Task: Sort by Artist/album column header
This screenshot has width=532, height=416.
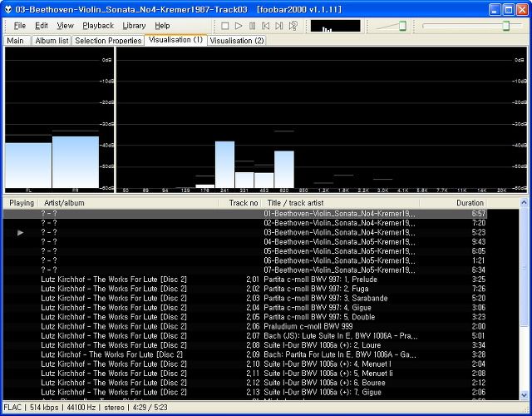Action: click(128, 203)
